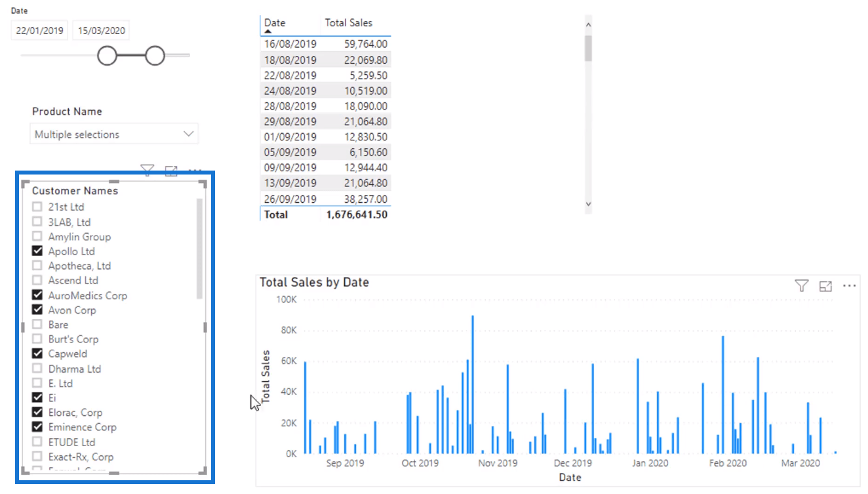The height and width of the screenshot is (494, 868).
Task: Open more options ellipsis on the chart
Action: [x=850, y=286]
